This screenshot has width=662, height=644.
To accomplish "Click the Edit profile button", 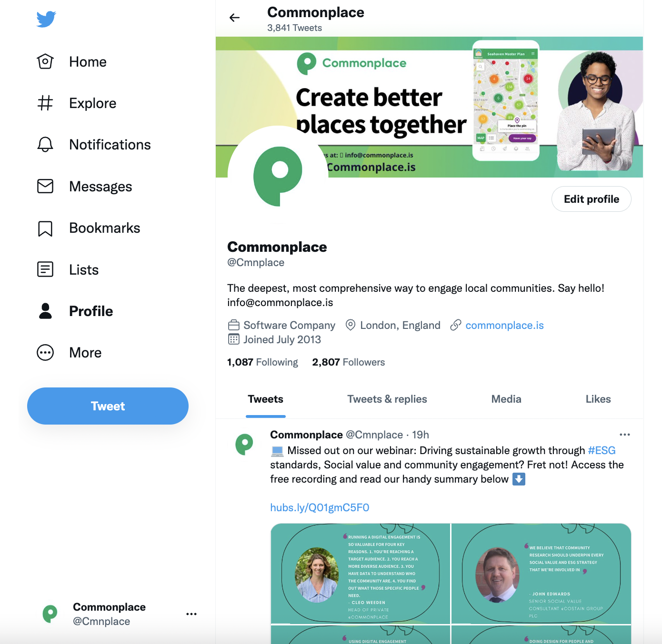I will point(592,199).
